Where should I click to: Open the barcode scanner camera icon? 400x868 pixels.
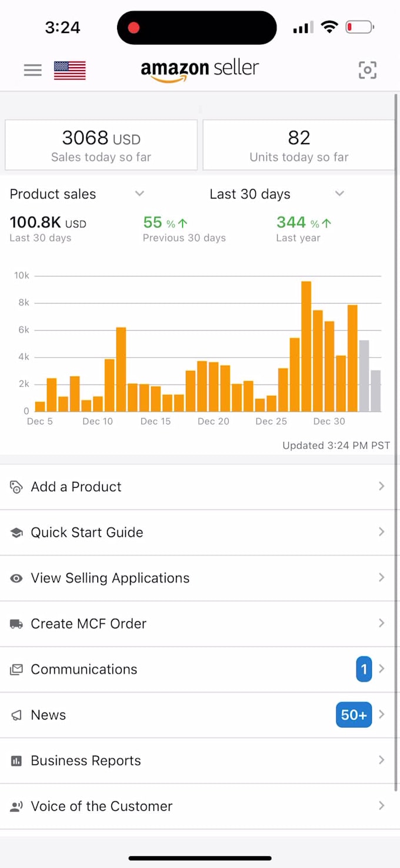pos(368,70)
